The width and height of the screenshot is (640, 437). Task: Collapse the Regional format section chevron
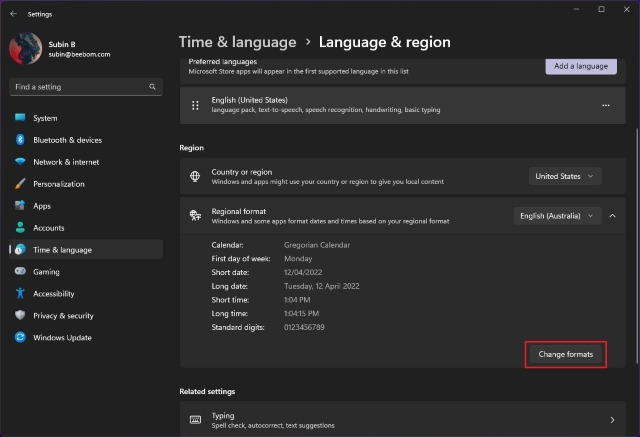612,216
